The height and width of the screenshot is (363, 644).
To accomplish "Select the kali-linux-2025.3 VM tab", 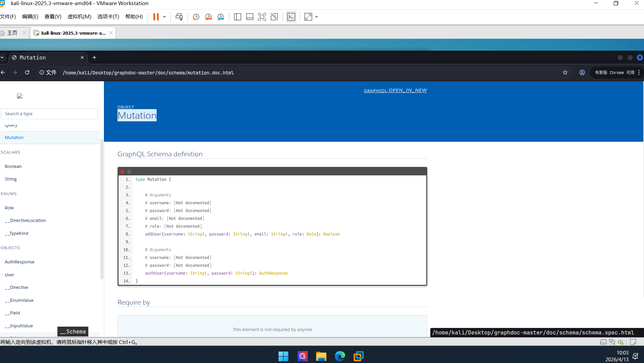I will [x=73, y=33].
